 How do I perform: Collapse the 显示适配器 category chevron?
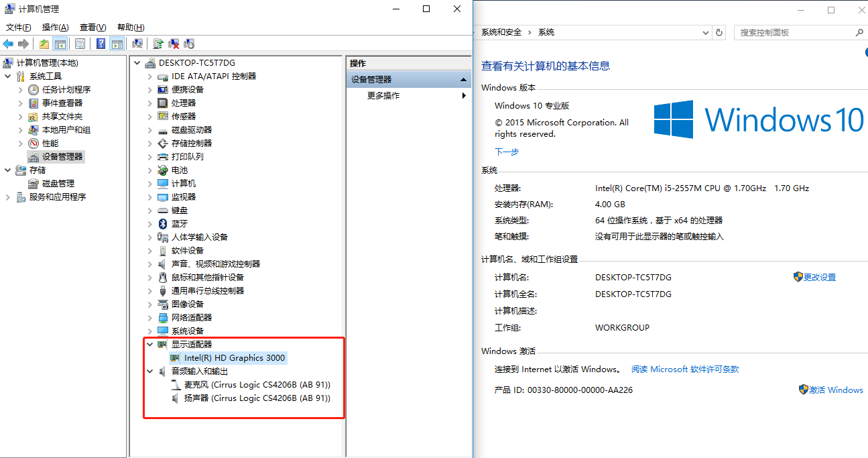[149, 344]
